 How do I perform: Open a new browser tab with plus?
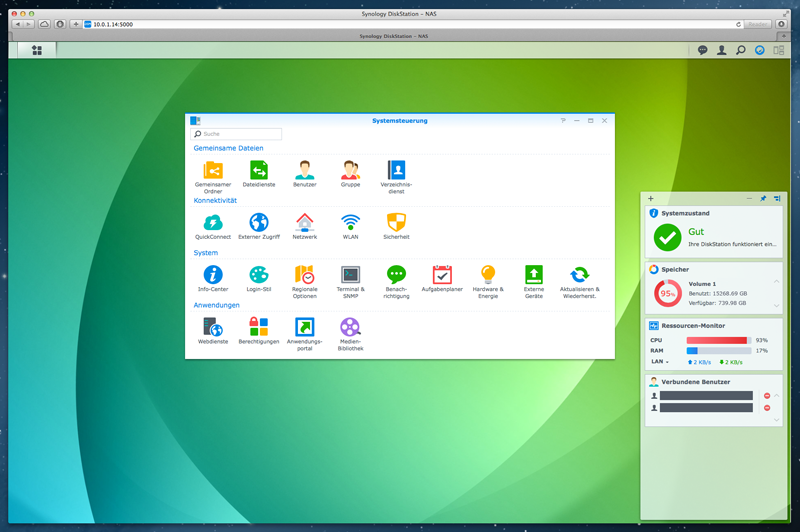point(784,36)
